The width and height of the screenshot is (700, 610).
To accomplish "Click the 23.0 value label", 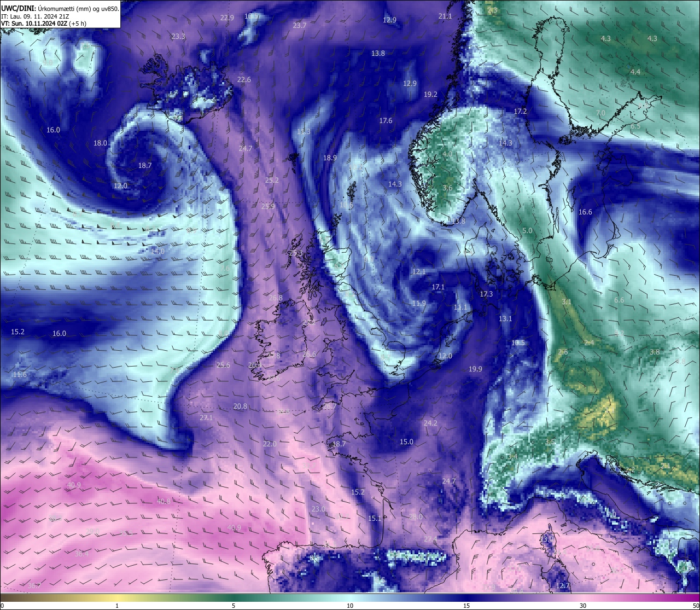I will pos(318,509).
